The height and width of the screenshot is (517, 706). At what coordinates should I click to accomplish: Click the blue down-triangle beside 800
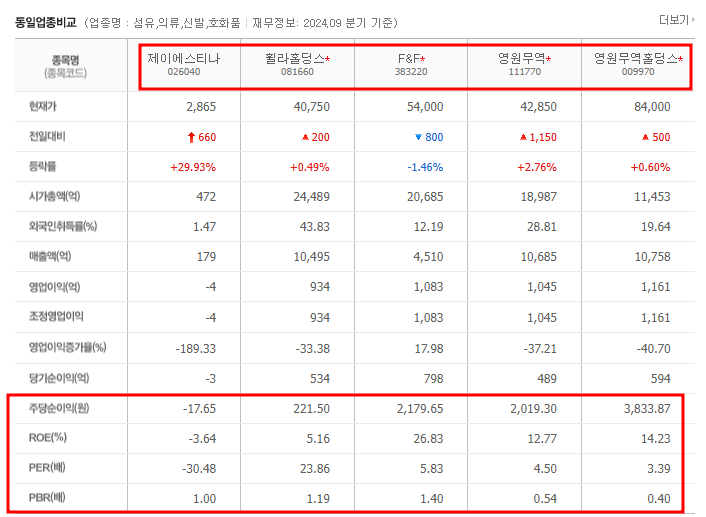point(418,137)
